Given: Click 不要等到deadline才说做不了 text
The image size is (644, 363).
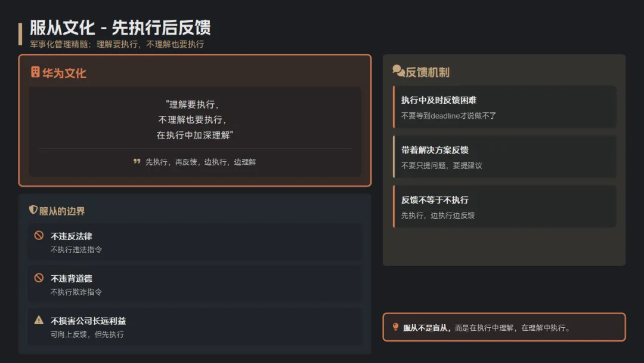Looking at the screenshot, I should point(448,116).
